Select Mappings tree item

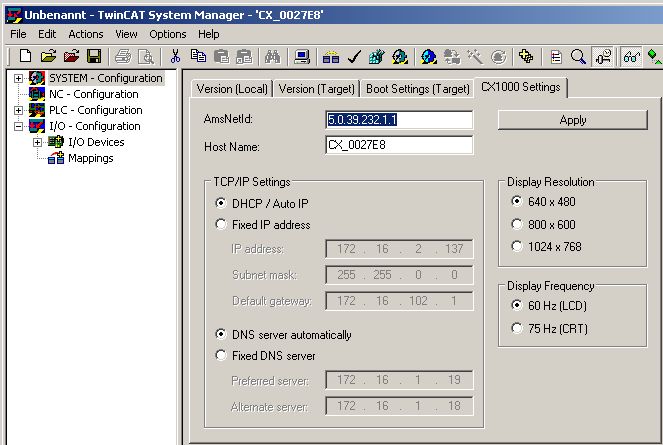click(90, 158)
